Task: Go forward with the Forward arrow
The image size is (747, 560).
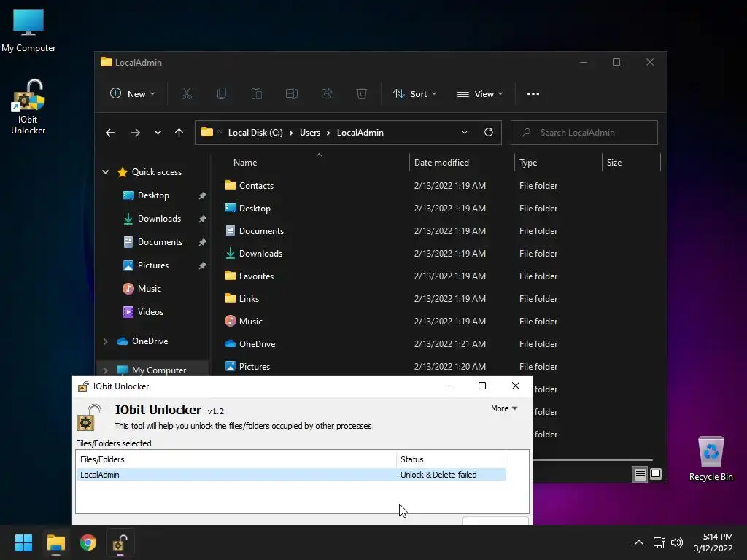Action: (135, 133)
